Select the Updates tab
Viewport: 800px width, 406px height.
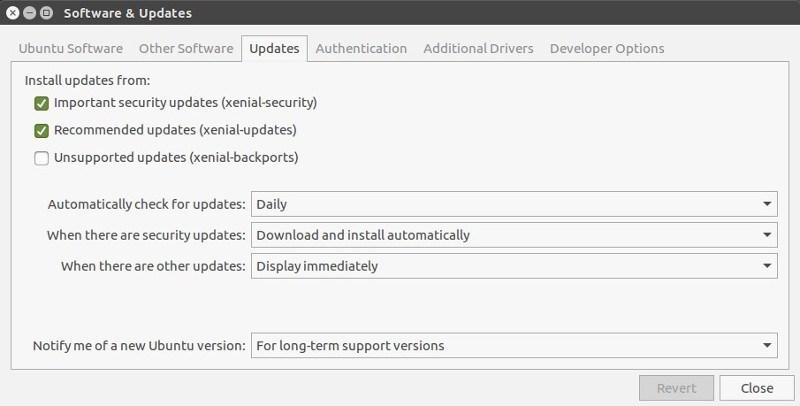click(274, 48)
